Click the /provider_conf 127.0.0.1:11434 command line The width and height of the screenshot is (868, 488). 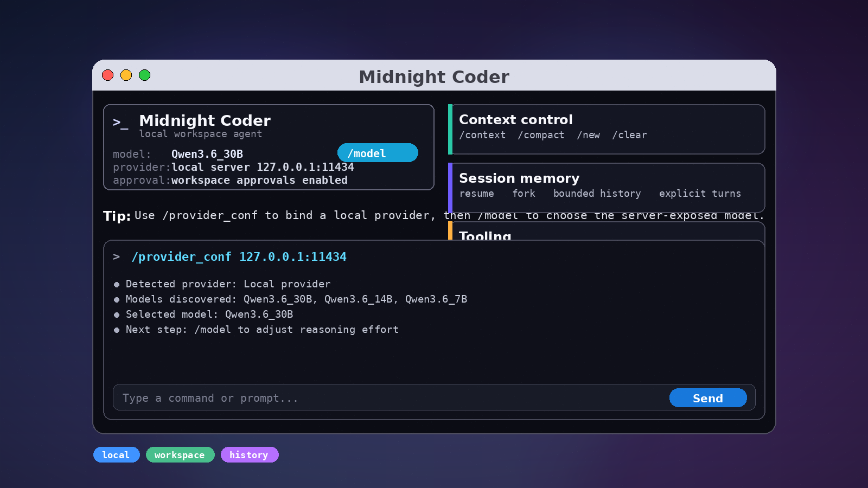[x=239, y=256]
